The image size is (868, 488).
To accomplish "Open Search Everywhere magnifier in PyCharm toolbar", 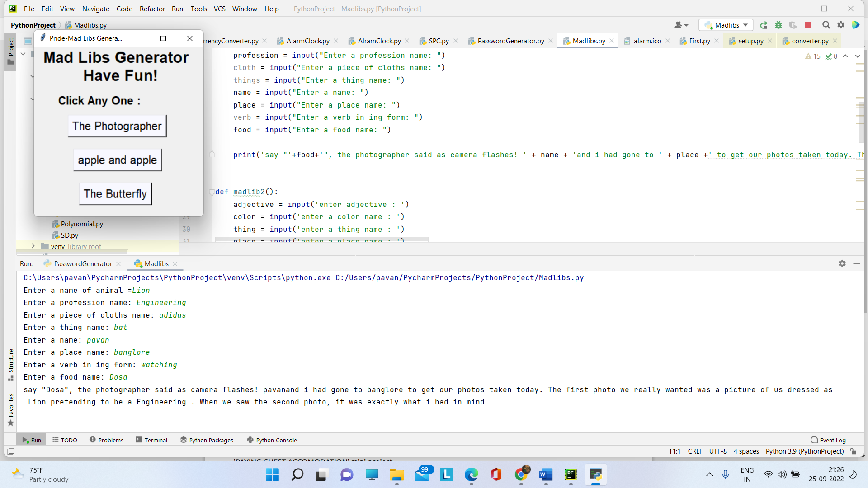I will (826, 25).
